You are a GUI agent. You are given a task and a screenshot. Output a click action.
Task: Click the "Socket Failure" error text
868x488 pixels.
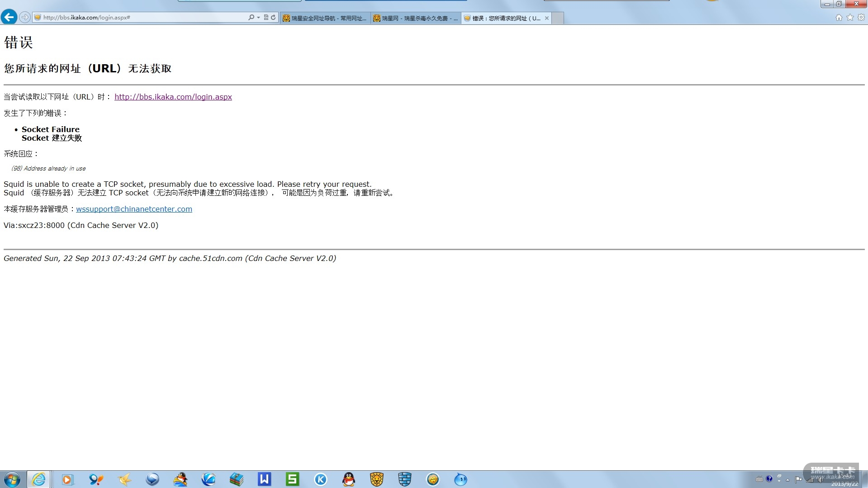(51, 129)
